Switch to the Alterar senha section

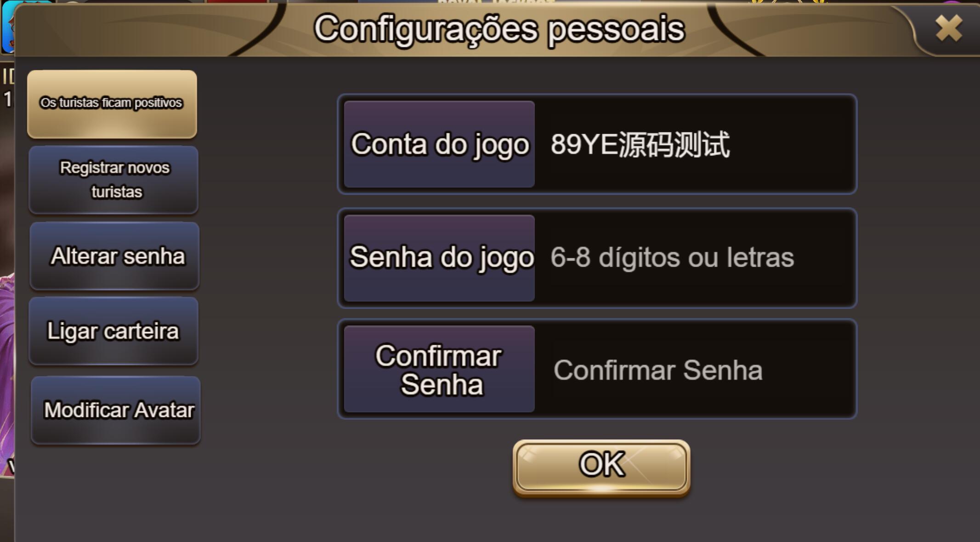click(x=114, y=256)
